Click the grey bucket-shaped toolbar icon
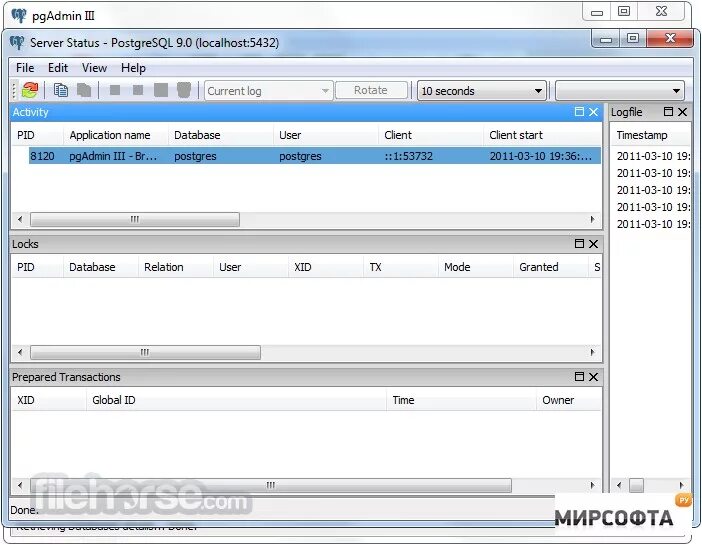Image resolution: width=702 pixels, height=545 pixels. point(184,90)
